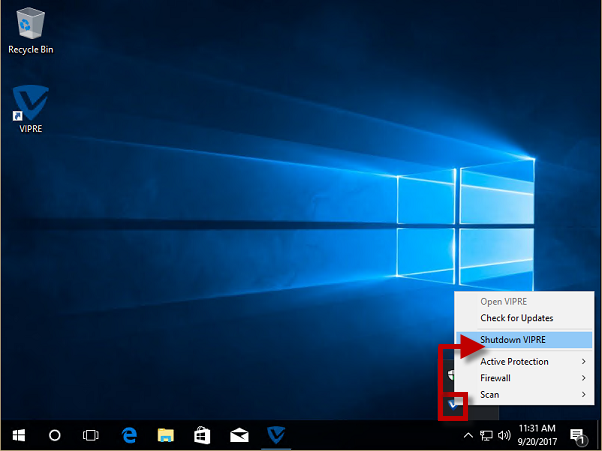The image size is (602, 451).
Task: Open Task View from the taskbar
Action: click(91, 435)
